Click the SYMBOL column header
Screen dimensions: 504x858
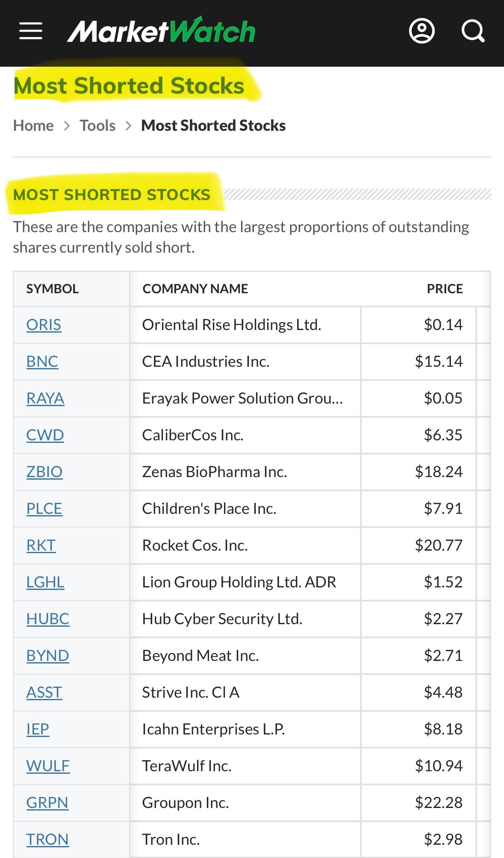[53, 289]
